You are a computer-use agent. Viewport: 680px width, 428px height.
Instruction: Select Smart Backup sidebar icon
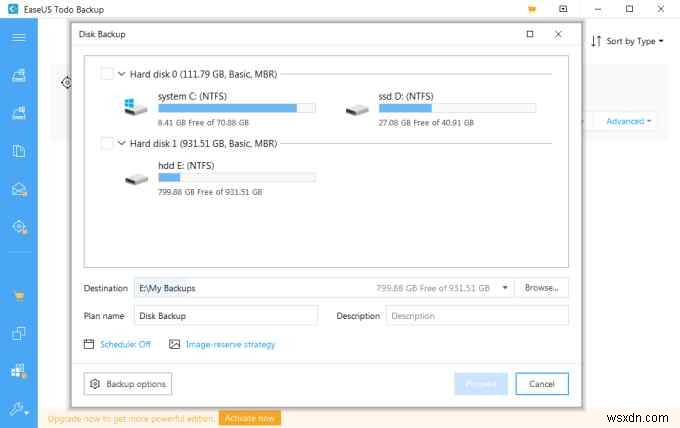(20, 227)
